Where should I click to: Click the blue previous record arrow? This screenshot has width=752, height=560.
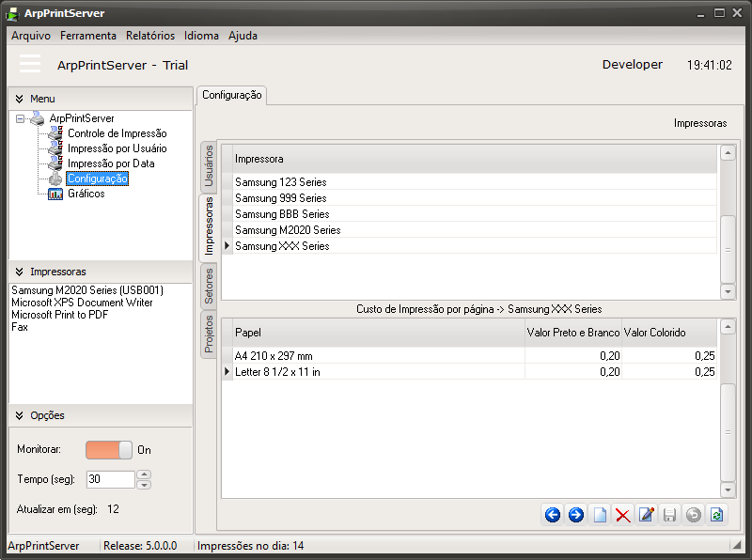[553, 515]
